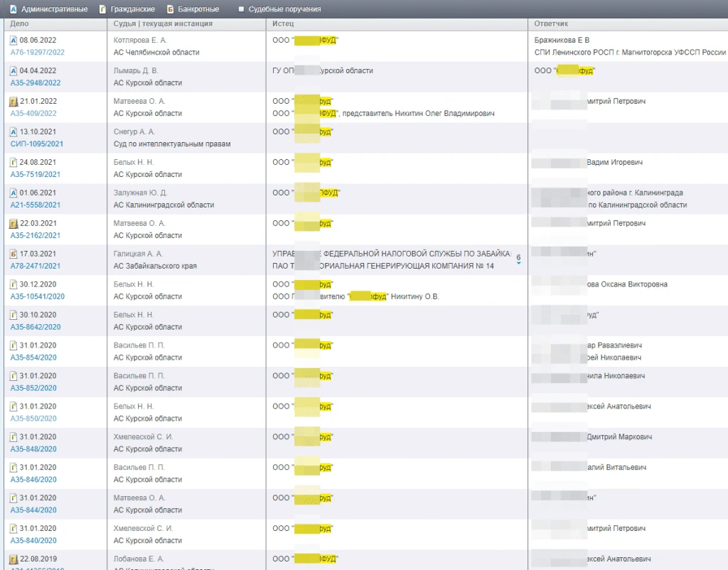Click administrative icon beside 01.06.2021
This screenshot has height=570, width=728.
(14, 193)
